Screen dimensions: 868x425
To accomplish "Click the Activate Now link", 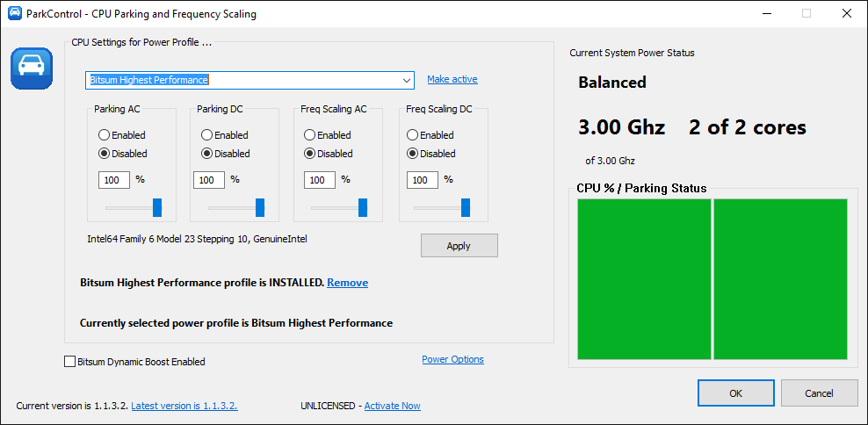I will click(x=393, y=406).
